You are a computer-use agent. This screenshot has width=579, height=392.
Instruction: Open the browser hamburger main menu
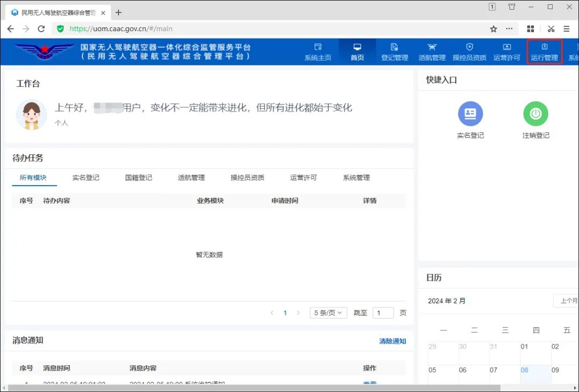point(567,29)
